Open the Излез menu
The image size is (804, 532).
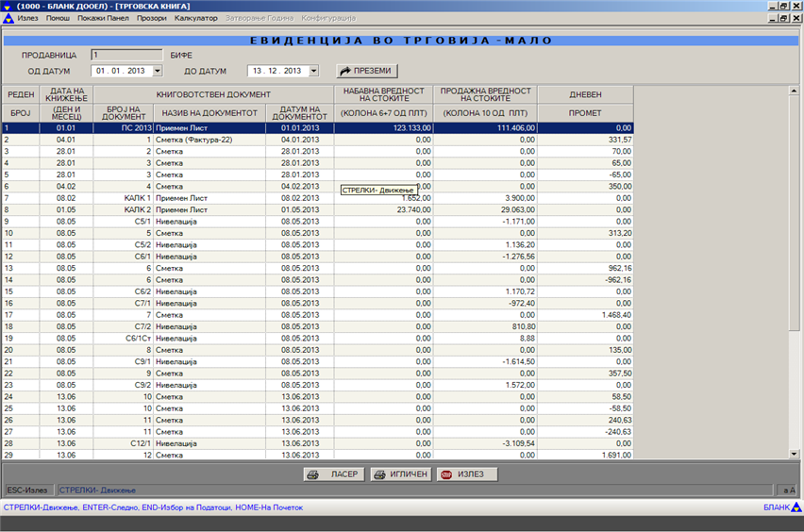coord(28,19)
